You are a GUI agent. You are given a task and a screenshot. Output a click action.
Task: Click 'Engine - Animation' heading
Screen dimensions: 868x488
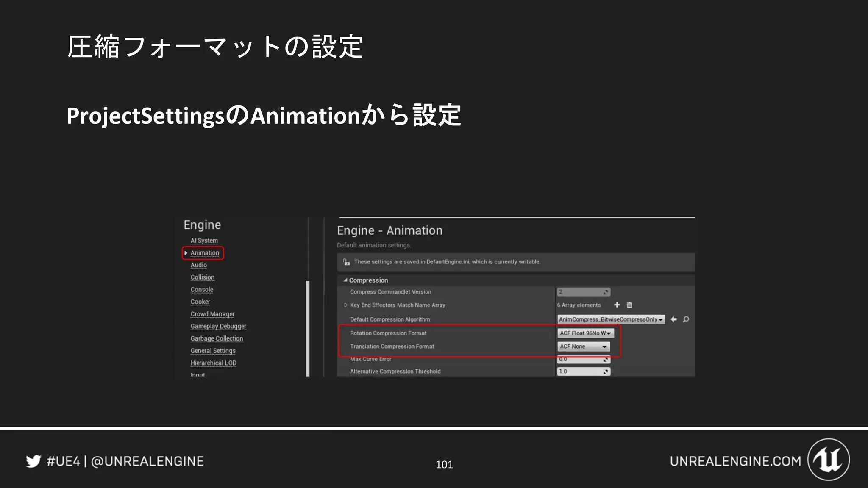pyautogui.click(x=389, y=230)
